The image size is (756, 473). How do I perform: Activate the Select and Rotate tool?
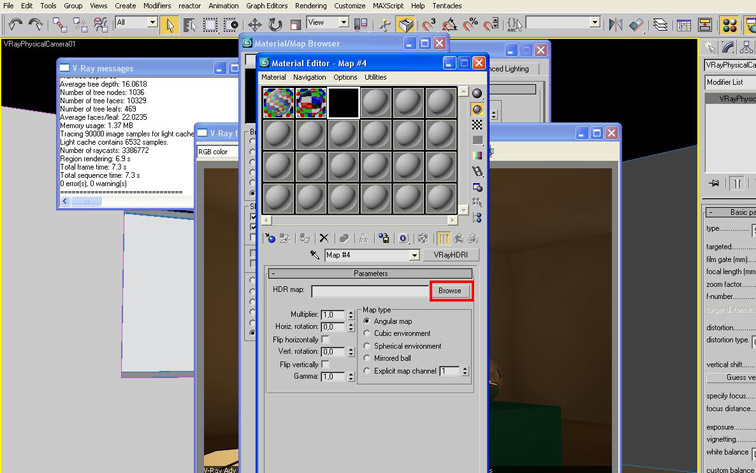275,25
